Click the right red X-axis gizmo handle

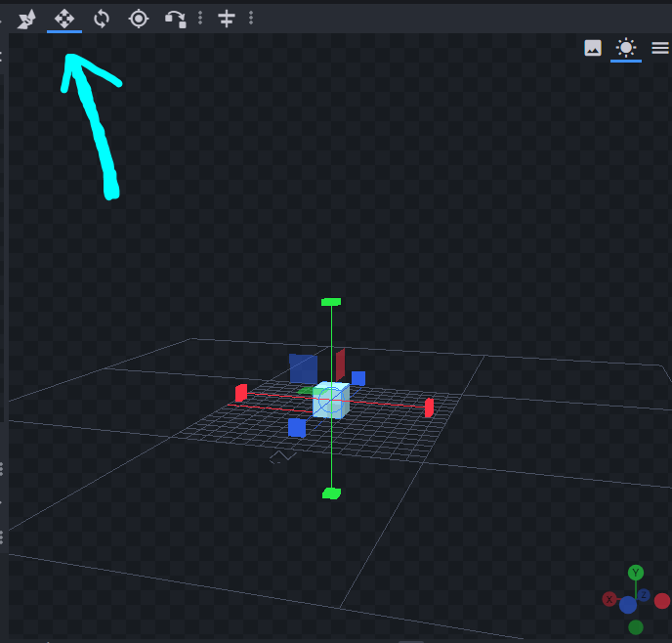coord(429,407)
